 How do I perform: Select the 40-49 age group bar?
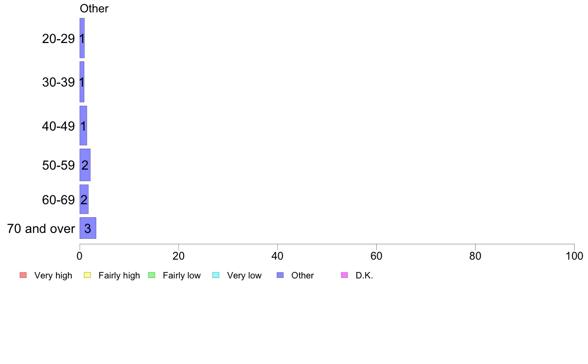pyautogui.click(x=83, y=126)
